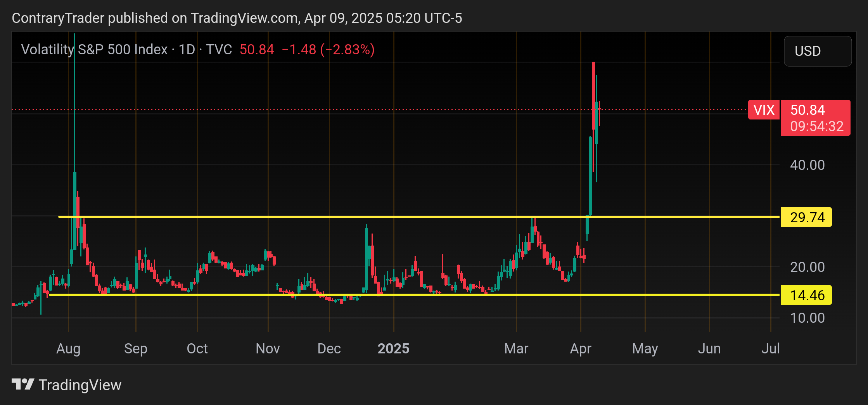
Task: Click the 10.00 price axis label
Action: pos(807,318)
